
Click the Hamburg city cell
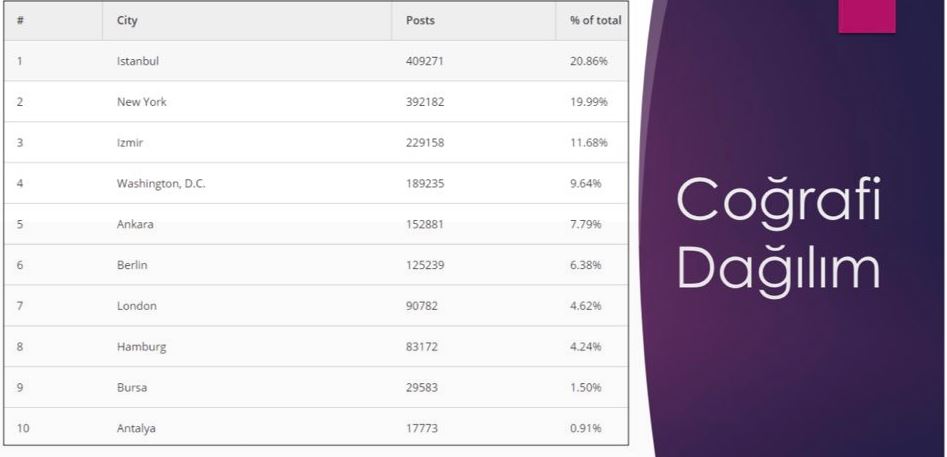(x=141, y=347)
